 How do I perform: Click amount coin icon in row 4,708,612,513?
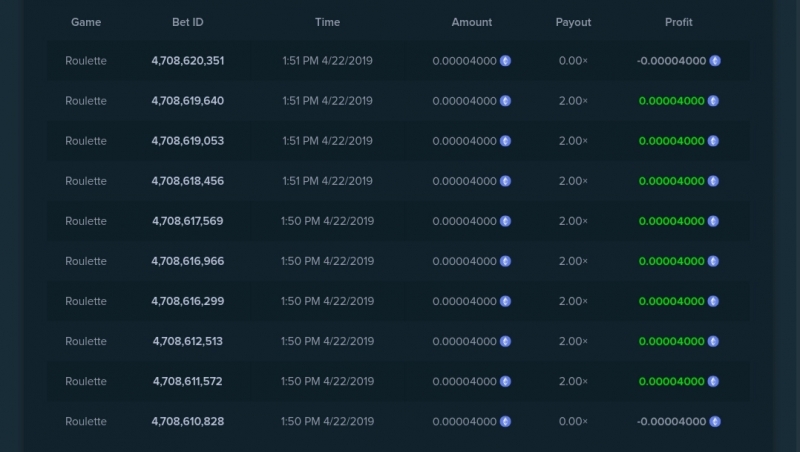[505, 341]
